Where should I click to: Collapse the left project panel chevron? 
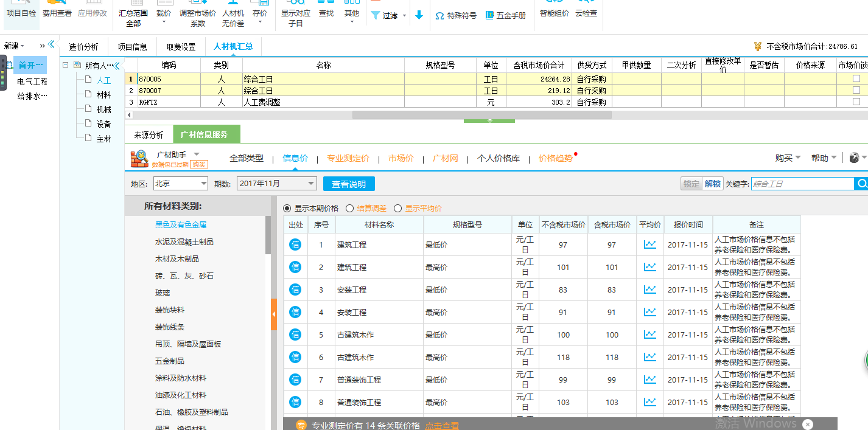[51, 45]
